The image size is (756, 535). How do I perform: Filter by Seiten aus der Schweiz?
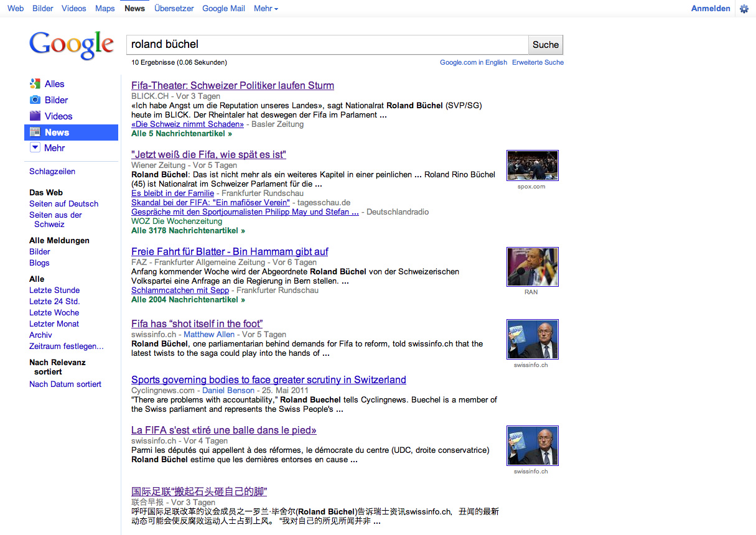pos(55,220)
